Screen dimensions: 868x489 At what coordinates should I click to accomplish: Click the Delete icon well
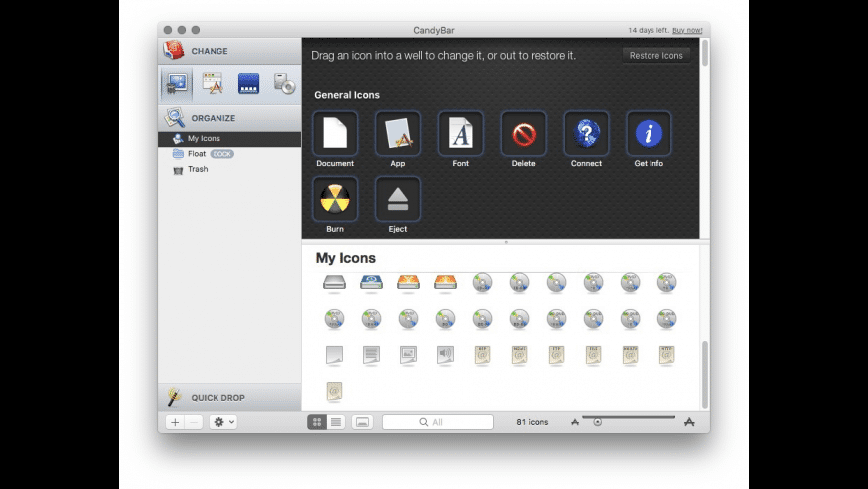click(x=523, y=134)
